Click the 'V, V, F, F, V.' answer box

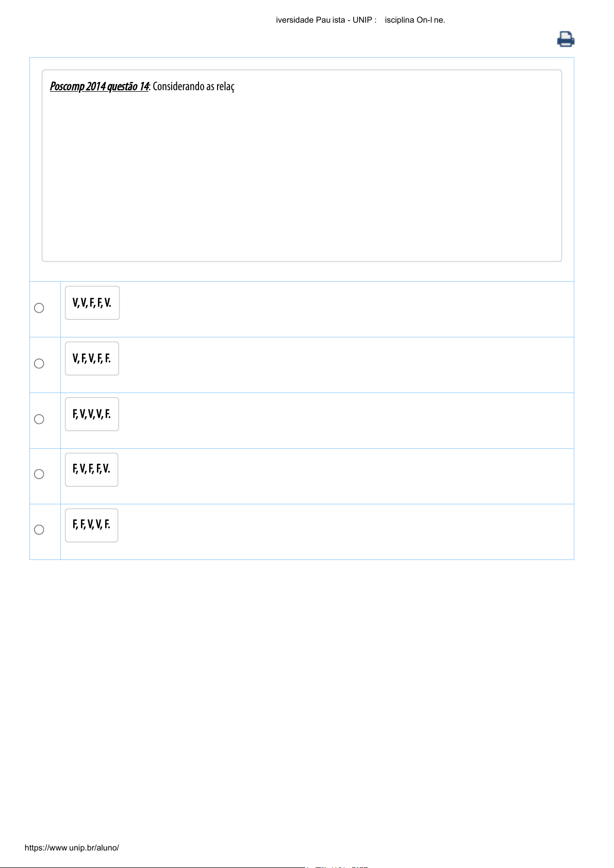coord(92,303)
